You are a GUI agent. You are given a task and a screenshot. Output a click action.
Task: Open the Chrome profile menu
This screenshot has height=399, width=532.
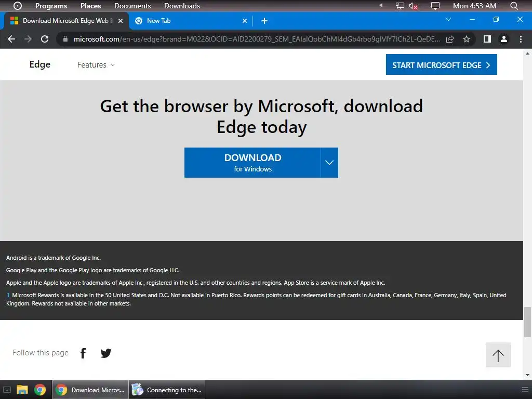(504, 39)
